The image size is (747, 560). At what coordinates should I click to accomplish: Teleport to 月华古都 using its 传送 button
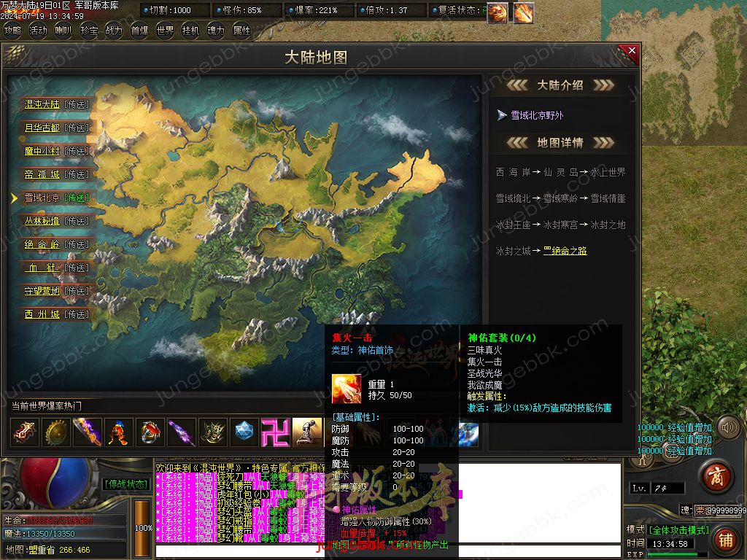click(76, 128)
